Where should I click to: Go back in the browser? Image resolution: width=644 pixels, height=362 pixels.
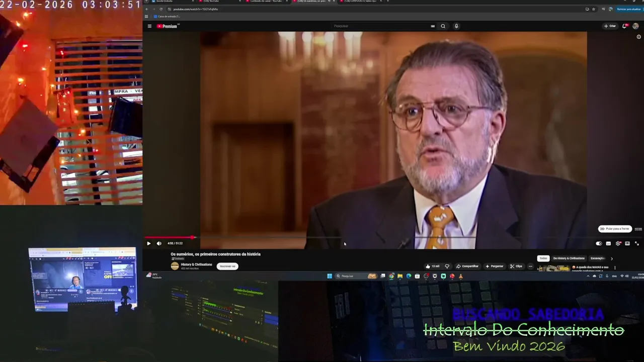(x=147, y=9)
